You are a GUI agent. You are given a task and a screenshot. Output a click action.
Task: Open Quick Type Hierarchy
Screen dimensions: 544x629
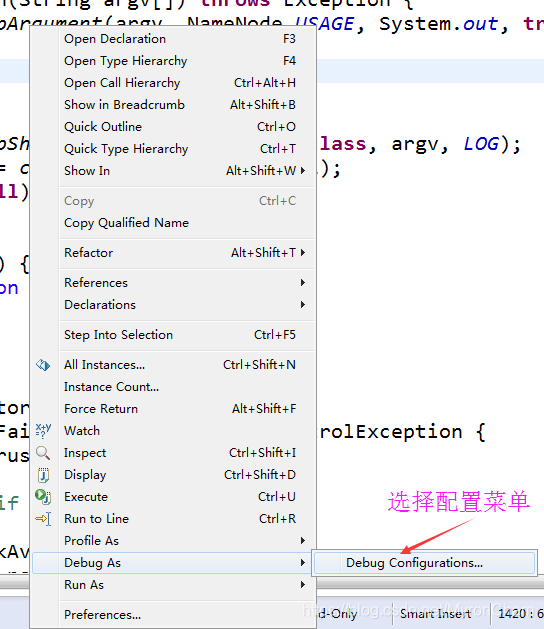tap(173, 149)
